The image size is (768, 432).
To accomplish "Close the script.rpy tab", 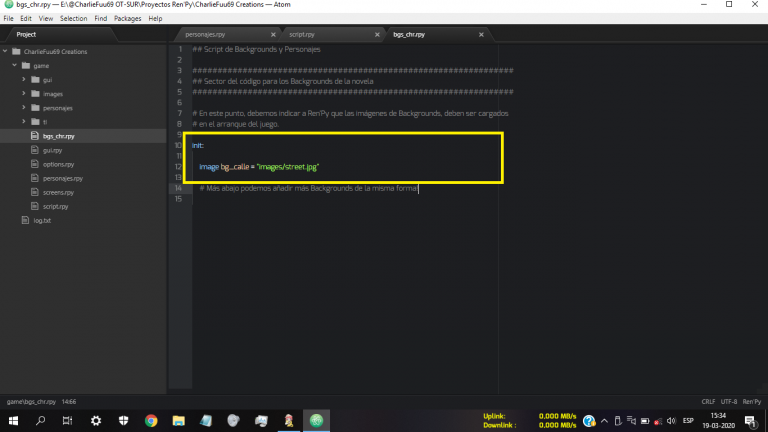I will pyautogui.click(x=377, y=34).
